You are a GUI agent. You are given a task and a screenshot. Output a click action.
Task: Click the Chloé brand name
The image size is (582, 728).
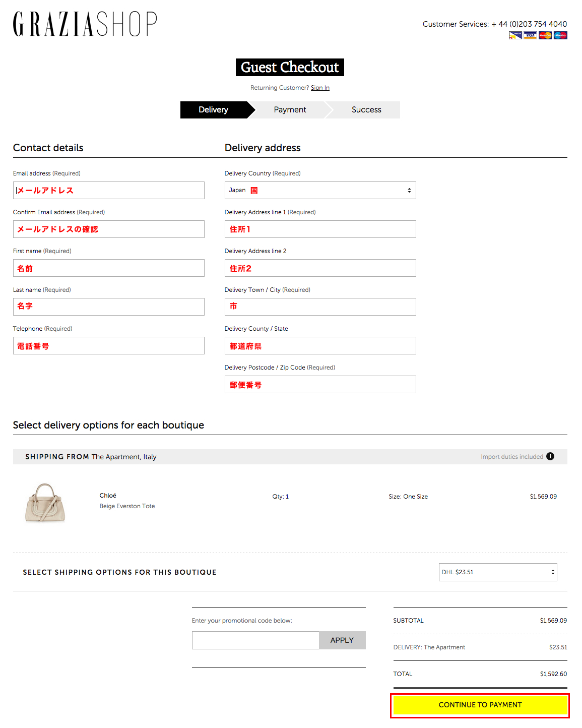108,496
